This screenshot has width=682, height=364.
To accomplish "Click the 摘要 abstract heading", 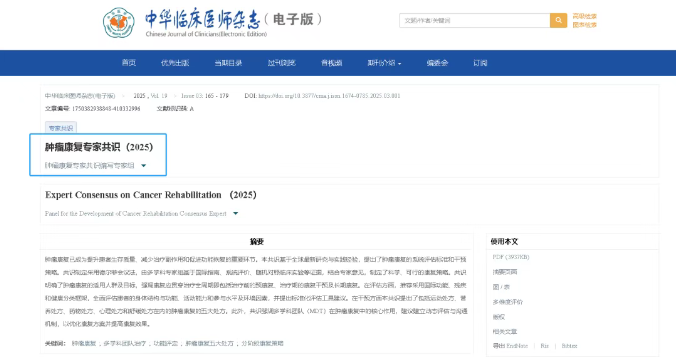I will (257, 242).
